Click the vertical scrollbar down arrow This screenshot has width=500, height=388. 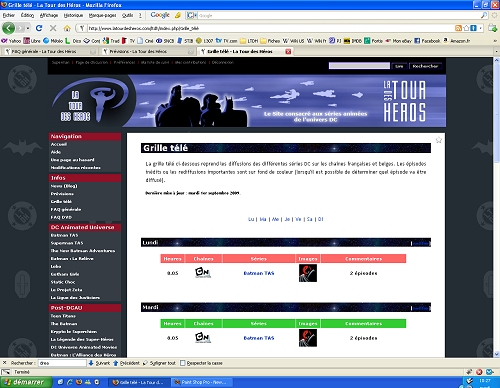(496, 354)
